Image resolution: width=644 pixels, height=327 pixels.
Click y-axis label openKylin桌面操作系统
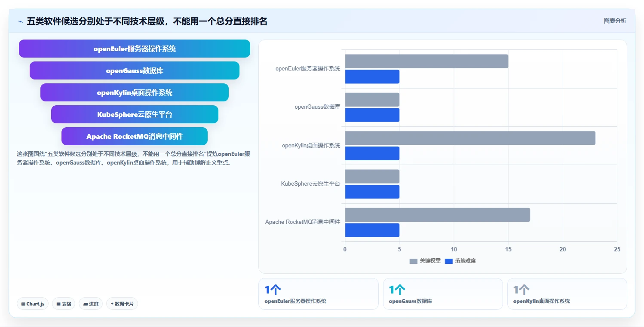pos(311,145)
